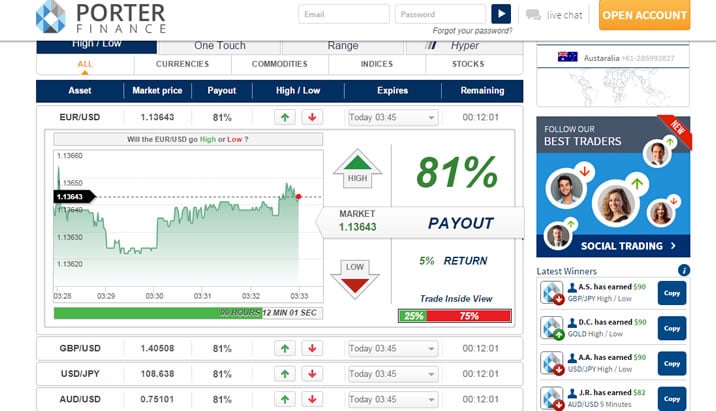Click Forgot your password link
This screenshot has height=411, width=716.
(x=472, y=31)
